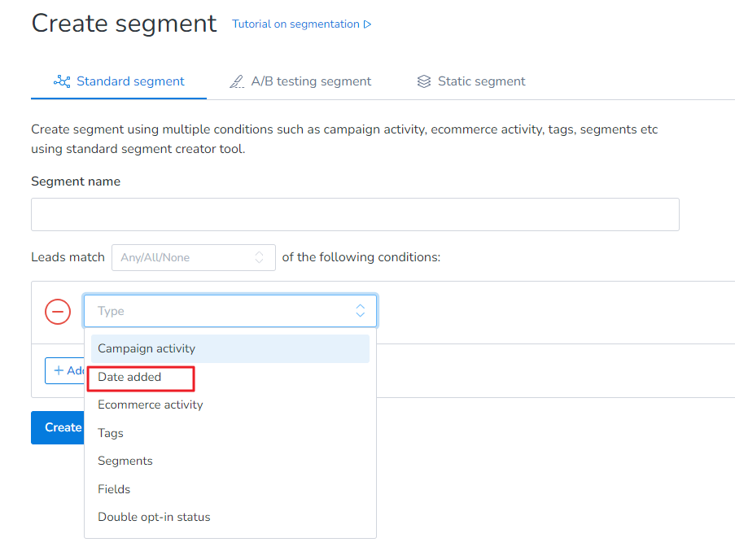Open the Static segment tab
This screenshot has width=735, height=560.
tap(481, 81)
